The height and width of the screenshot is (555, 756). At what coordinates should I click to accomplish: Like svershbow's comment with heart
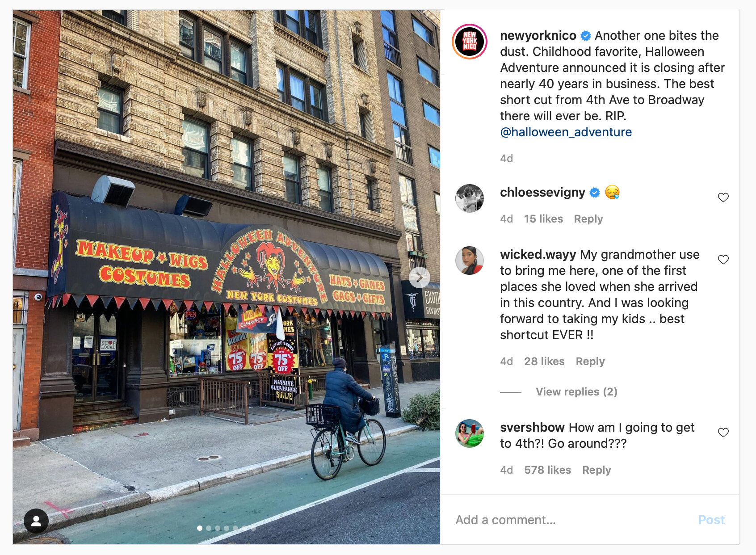(723, 433)
